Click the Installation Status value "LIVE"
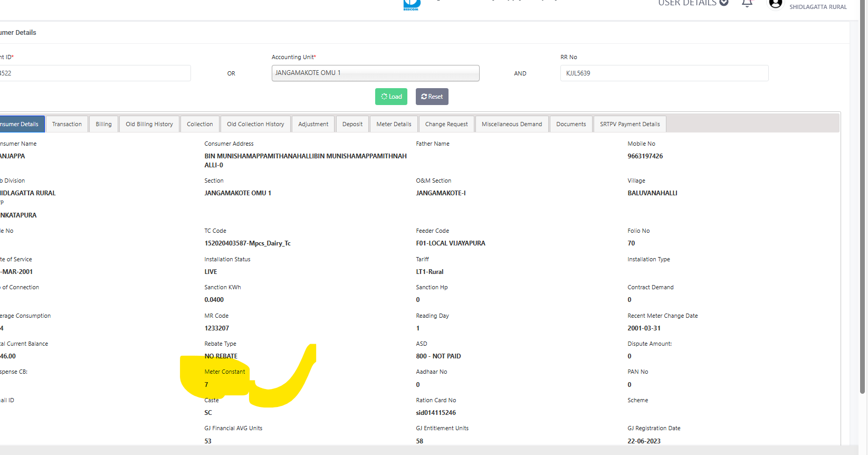Viewport: 868px width, 455px height. pos(211,272)
